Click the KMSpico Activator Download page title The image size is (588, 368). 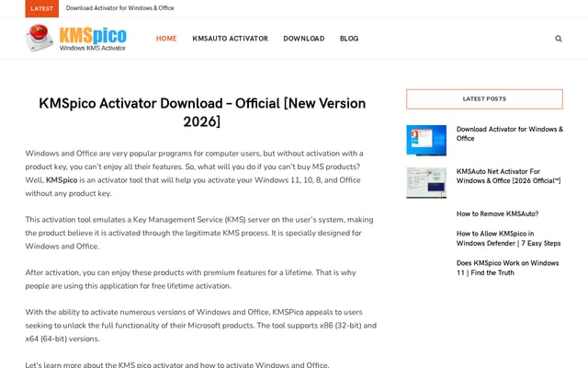click(202, 112)
